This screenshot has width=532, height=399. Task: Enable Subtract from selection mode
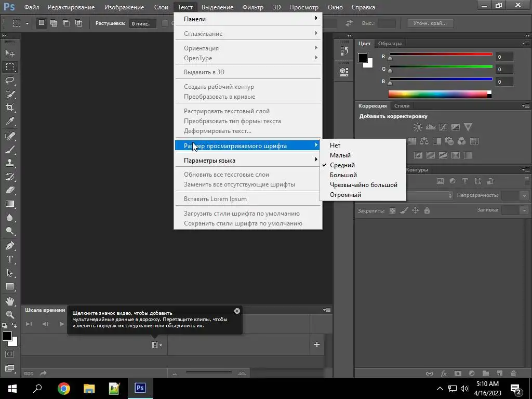click(66, 23)
